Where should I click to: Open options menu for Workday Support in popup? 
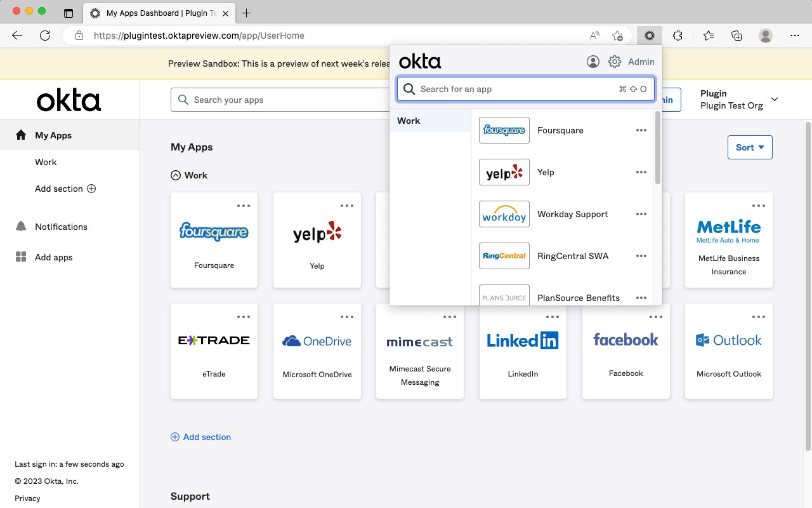(x=641, y=214)
